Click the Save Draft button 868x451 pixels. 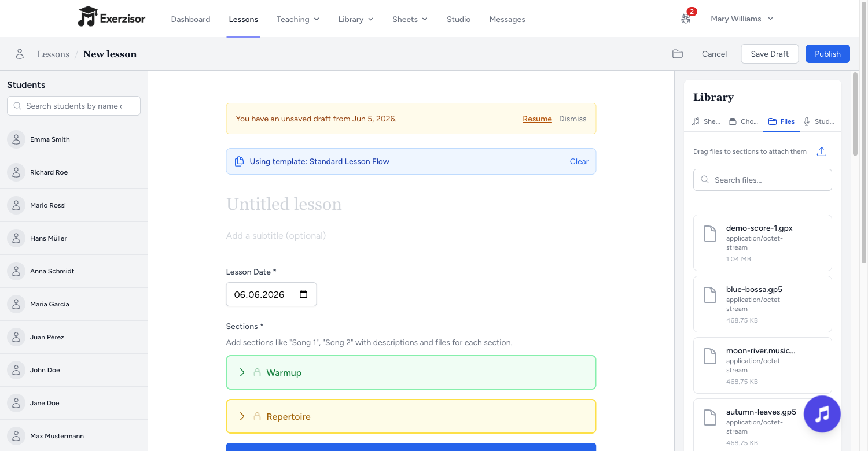tap(770, 54)
